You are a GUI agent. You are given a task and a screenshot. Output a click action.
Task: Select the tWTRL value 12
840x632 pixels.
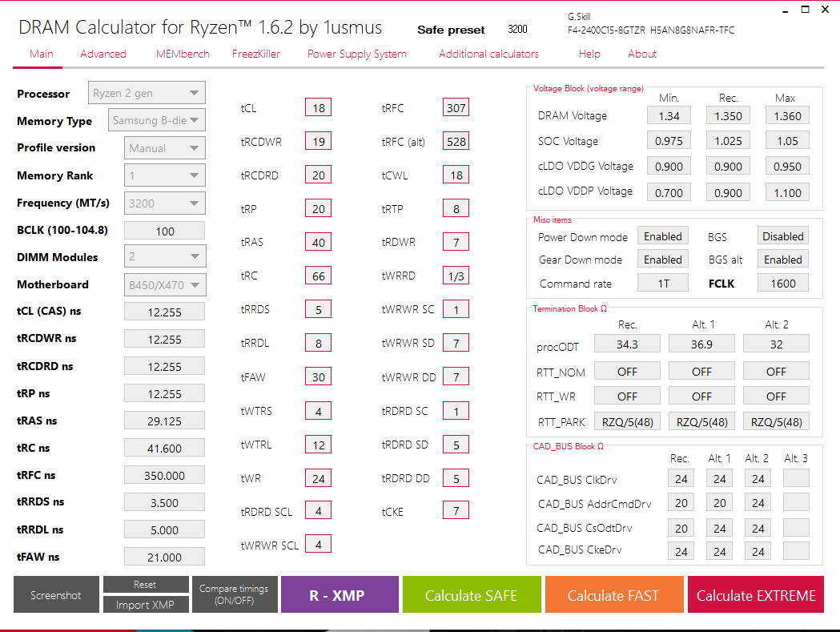point(318,445)
